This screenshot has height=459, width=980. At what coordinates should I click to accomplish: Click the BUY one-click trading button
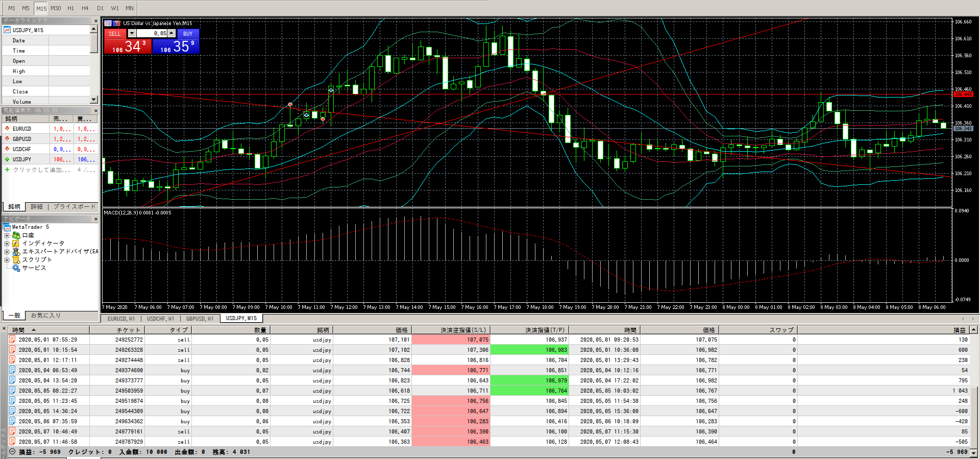pyautogui.click(x=188, y=34)
